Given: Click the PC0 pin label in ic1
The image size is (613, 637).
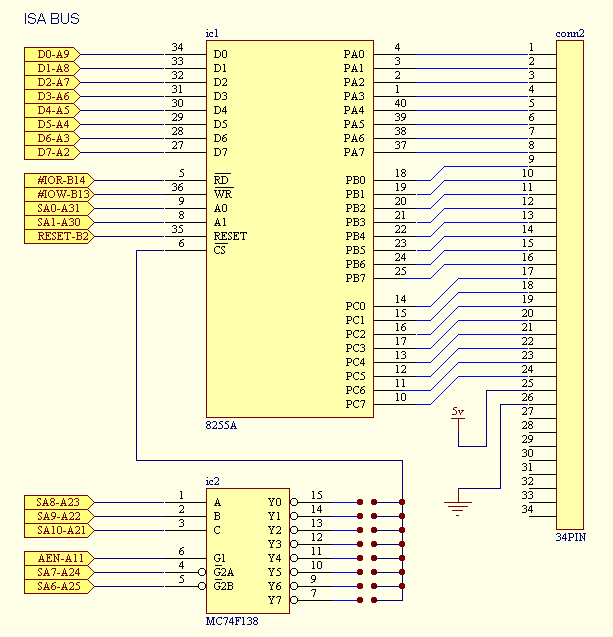Looking at the screenshot, I should [355, 306].
